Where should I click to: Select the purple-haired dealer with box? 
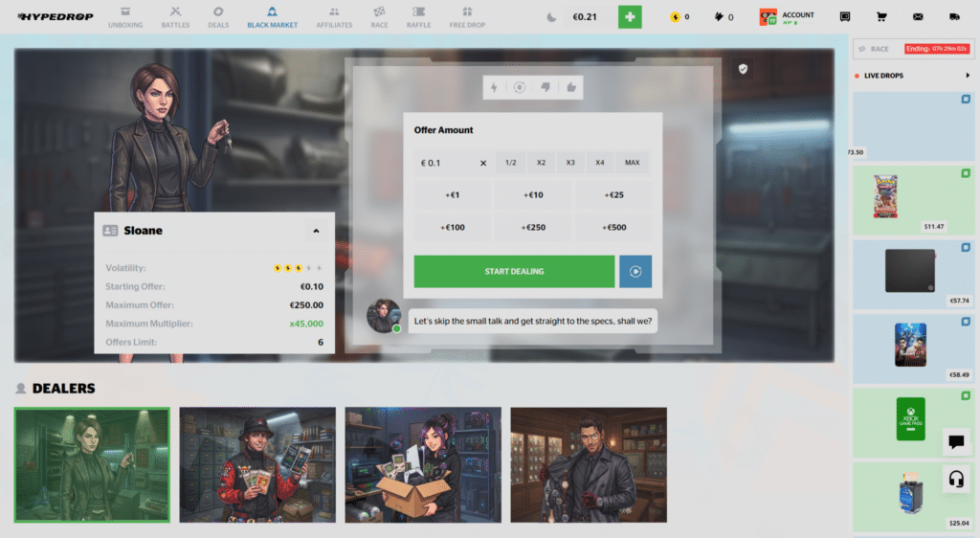coord(423,465)
